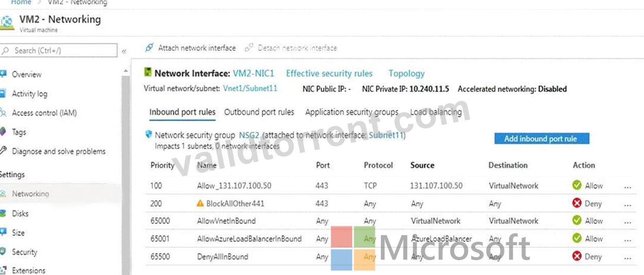Click the Detach network interface icon

249,48
